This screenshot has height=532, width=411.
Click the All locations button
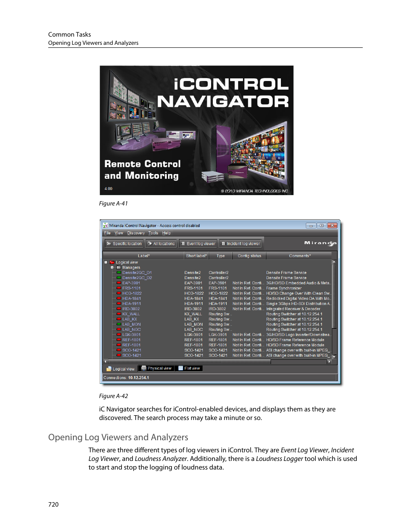[x=161, y=244]
